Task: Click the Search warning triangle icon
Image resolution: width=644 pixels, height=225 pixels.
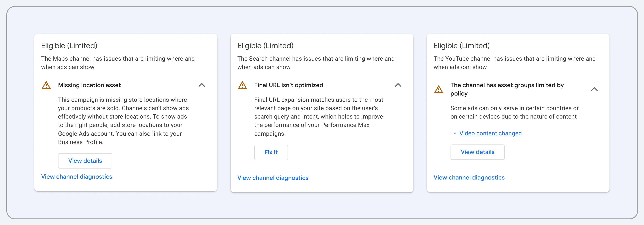Action: (242, 85)
